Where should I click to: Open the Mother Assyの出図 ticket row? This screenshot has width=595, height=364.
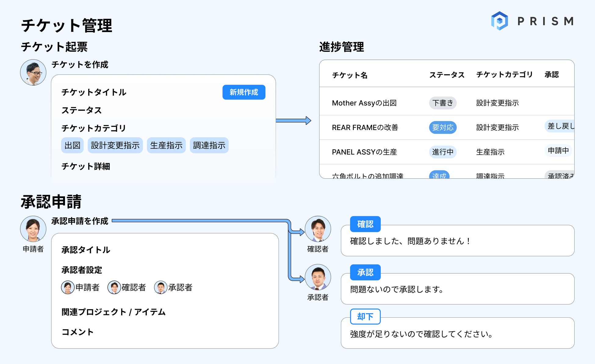pyautogui.click(x=364, y=103)
